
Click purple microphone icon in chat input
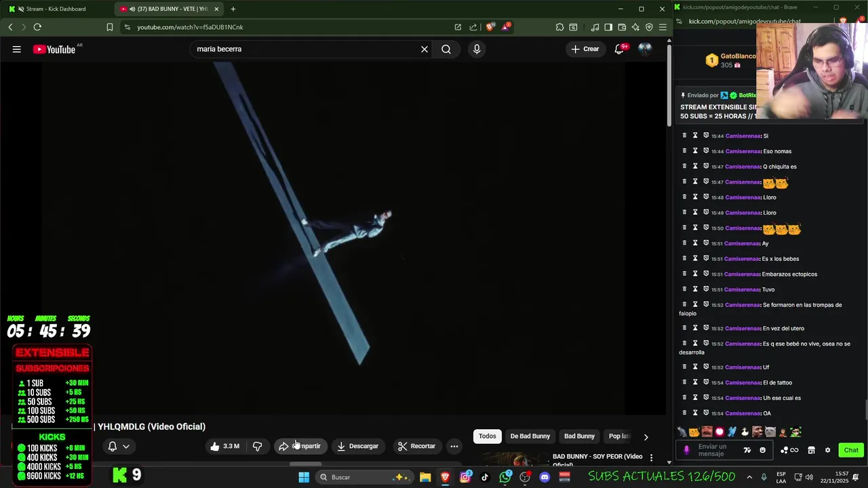686,450
